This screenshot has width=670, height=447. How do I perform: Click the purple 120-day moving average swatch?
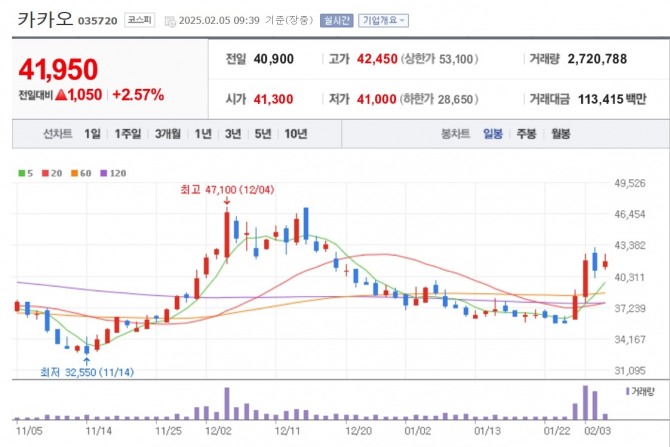click(x=104, y=173)
